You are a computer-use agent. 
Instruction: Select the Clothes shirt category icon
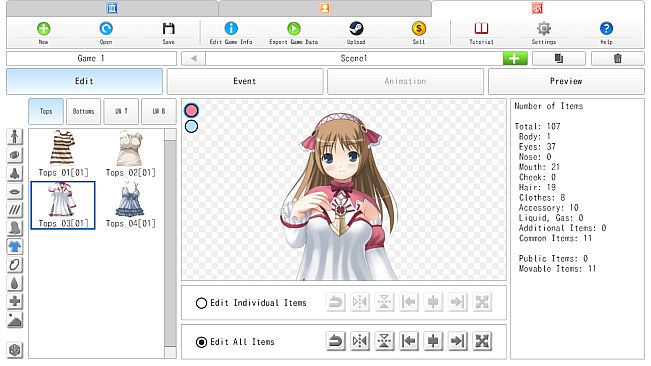click(15, 246)
